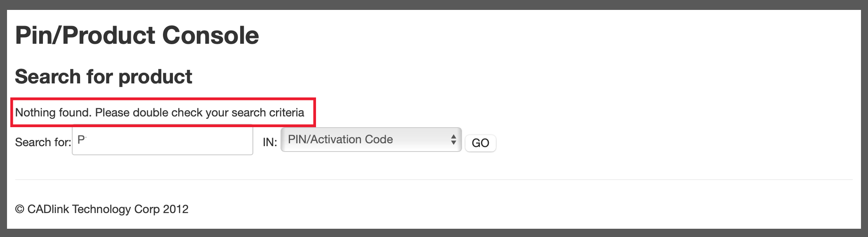868x237 pixels.
Task: Click the CADlink Technology Corp copyright text
Action: (x=101, y=209)
